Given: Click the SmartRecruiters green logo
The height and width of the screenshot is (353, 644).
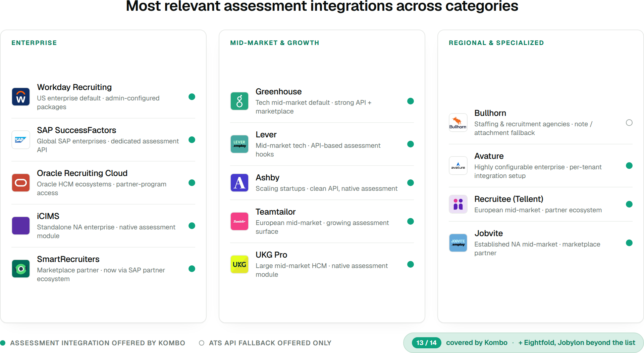Looking at the screenshot, I should click(21, 269).
